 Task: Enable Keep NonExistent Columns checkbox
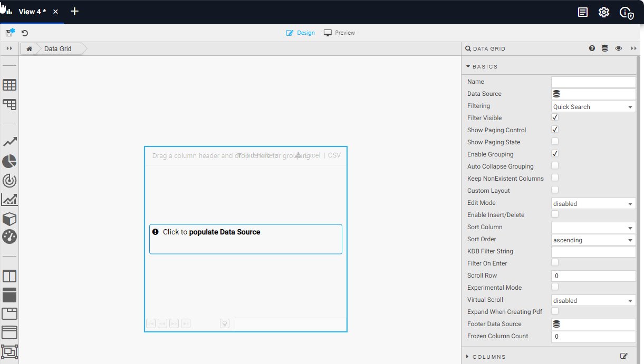(x=555, y=178)
